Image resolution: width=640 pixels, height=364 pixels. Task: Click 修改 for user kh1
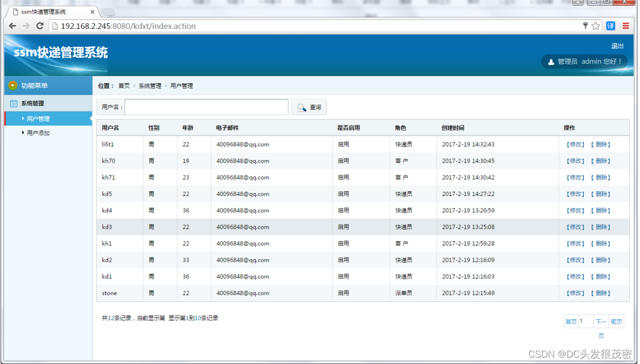click(x=575, y=243)
